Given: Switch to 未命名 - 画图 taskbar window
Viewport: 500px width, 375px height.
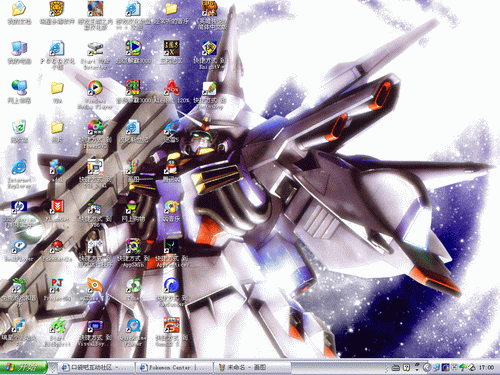Looking at the screenshot, I should pos(252,367).
